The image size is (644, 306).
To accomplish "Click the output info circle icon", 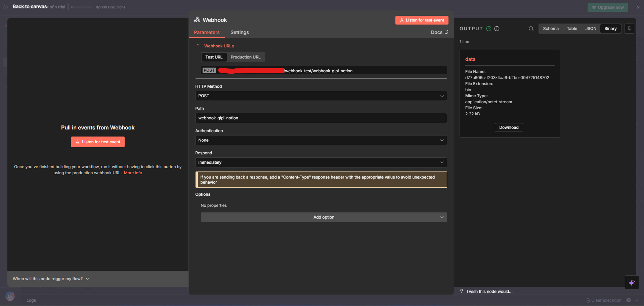I will 497,29.
